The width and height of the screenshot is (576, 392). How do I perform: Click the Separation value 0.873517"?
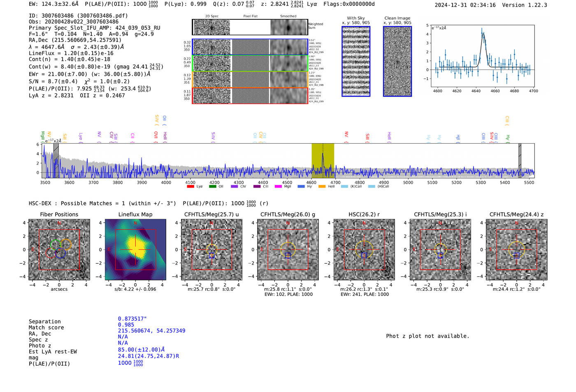click(x=132, y=319)
